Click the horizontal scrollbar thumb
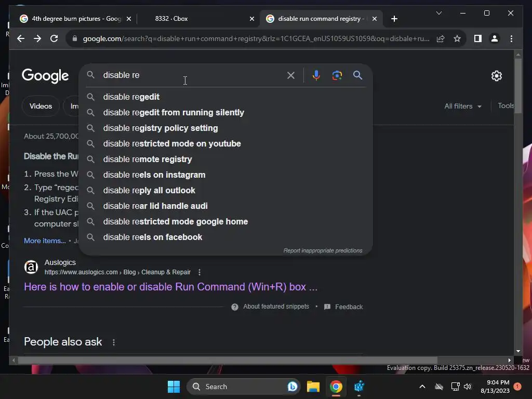 (x=228, y=361)
